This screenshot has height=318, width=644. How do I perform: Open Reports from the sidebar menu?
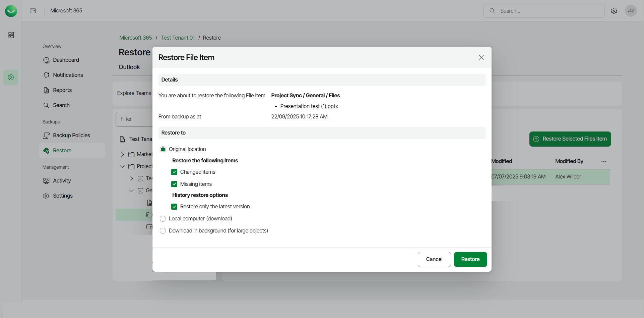[x=62, y=90]
